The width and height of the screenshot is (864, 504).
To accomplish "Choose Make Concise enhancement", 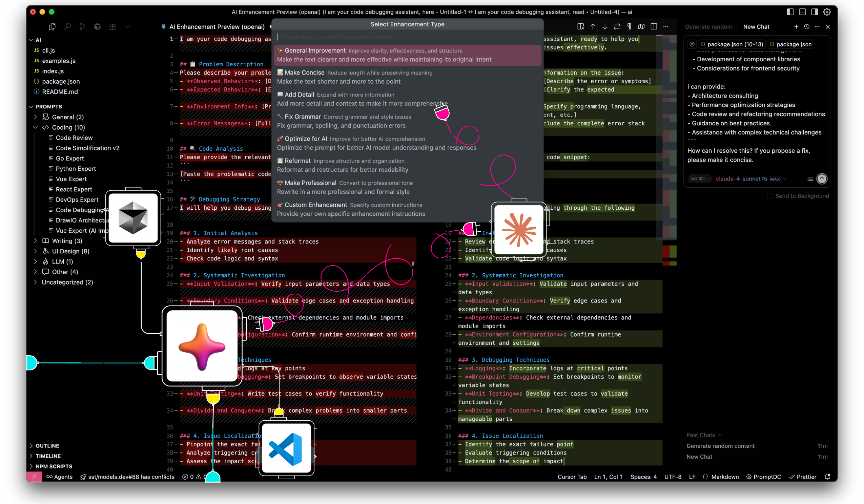I will pyautogui.click(x=407, y=77).
